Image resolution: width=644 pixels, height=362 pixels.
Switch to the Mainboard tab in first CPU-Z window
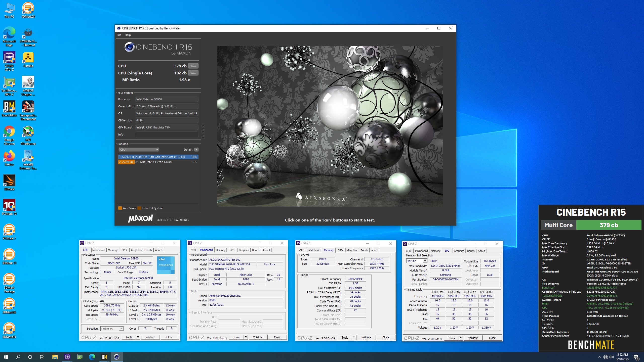coord(99,250)
